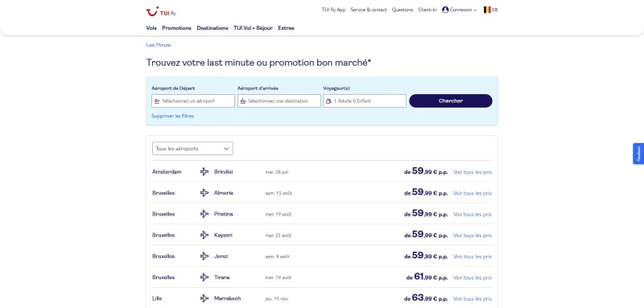Click the Last Minute breadcrumb link
The image size is (644, 308).
pos(159,45)
